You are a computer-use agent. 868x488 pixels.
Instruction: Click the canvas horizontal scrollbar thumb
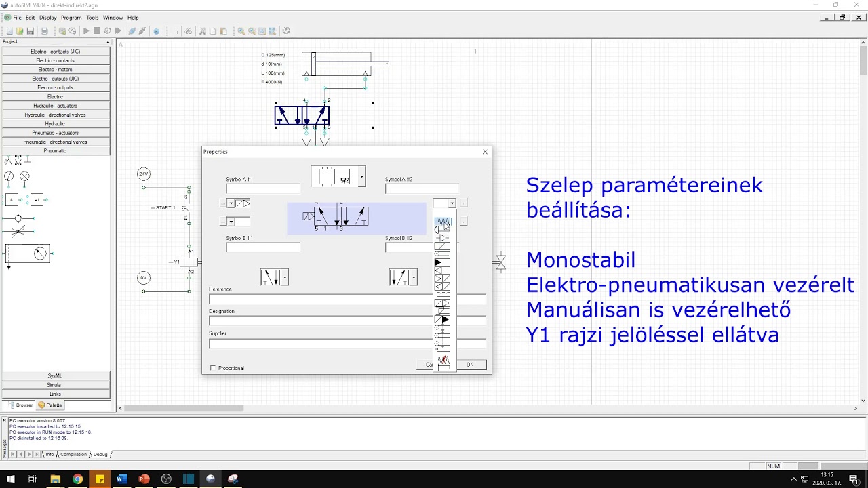pyautogui.click(x=184, y=408)
